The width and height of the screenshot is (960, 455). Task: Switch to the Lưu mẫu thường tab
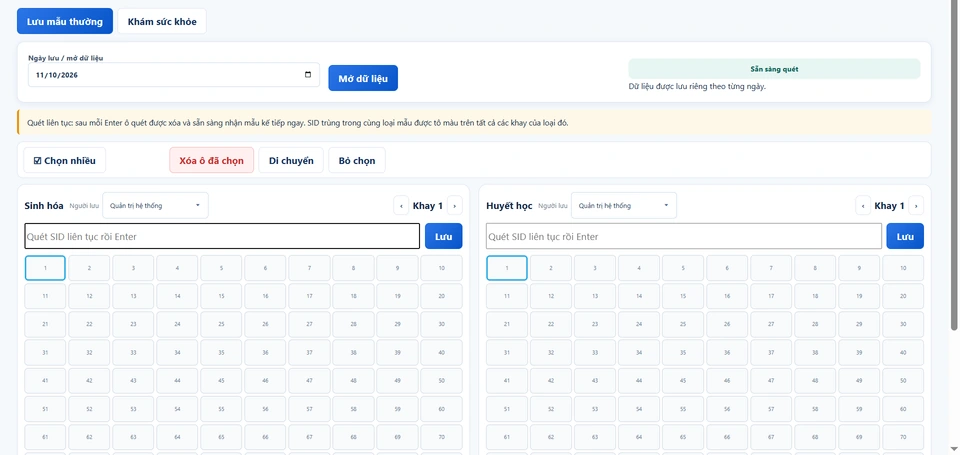(65, 21)
